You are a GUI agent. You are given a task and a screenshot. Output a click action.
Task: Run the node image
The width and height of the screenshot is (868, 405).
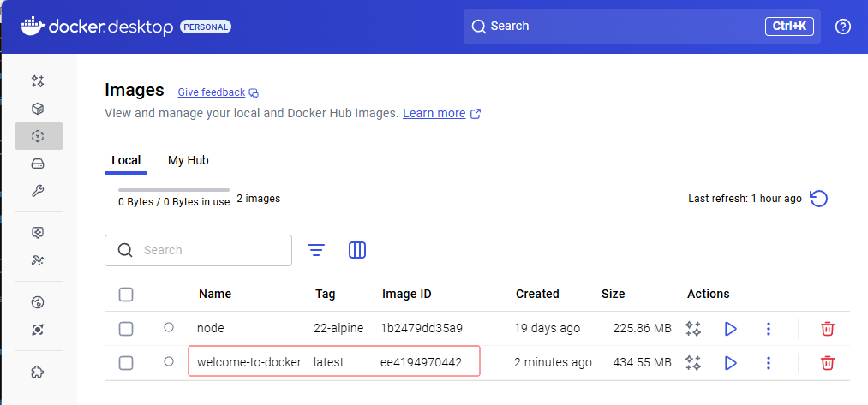(731, 329)
